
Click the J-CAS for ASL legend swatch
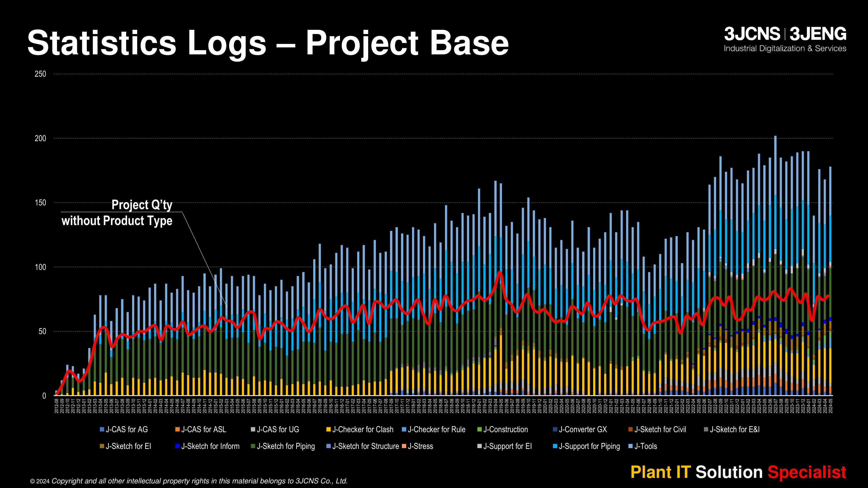(x=177, y=429)
